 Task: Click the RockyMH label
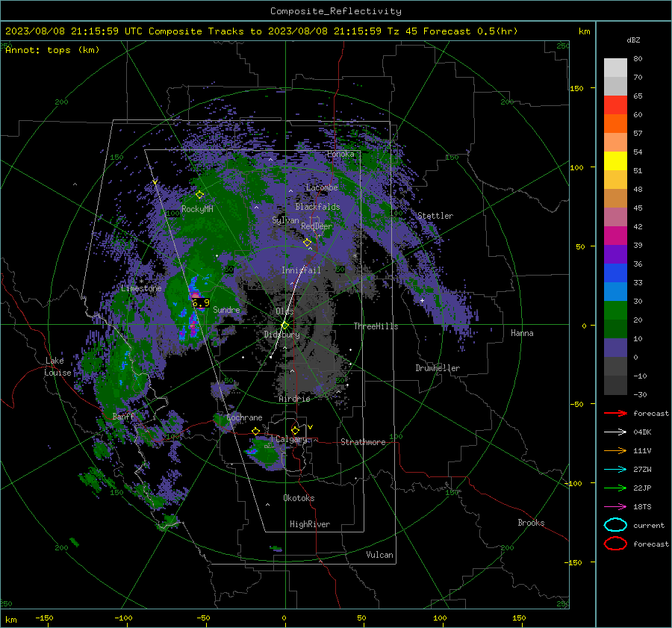click(x=197, y=209)
